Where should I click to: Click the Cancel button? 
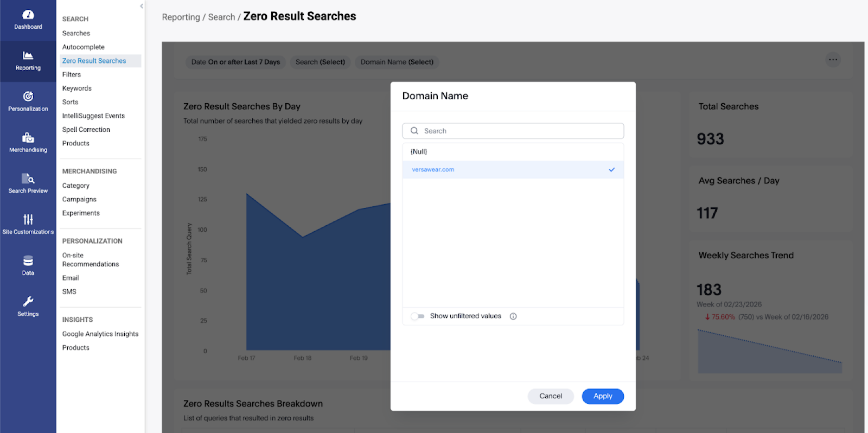[551, 396]
